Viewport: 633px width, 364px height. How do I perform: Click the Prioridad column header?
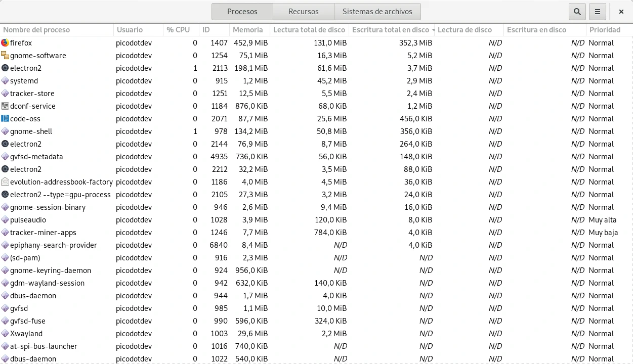click(x=605, y=30)
